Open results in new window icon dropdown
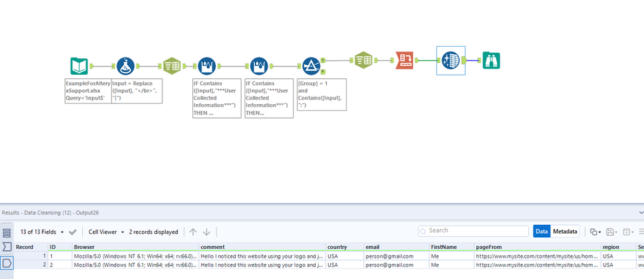The height and width of the screenshot is (279, 644). point(628,232)
